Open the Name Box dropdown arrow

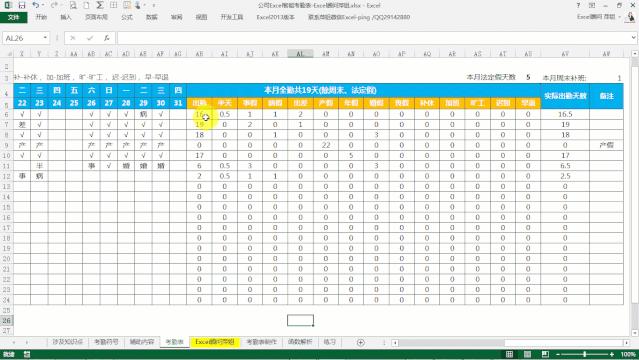tap(45, 38)
